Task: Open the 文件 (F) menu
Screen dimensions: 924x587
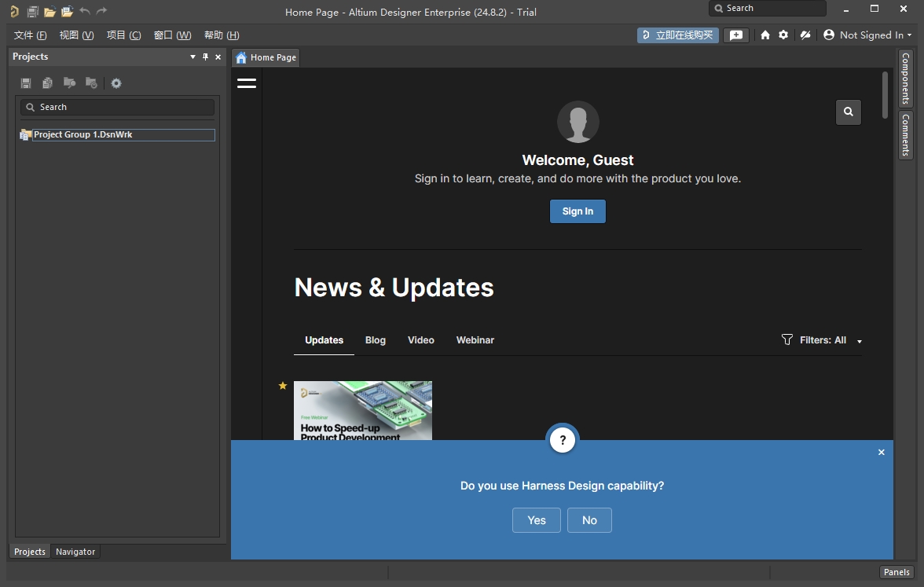Action: point(30,35)
